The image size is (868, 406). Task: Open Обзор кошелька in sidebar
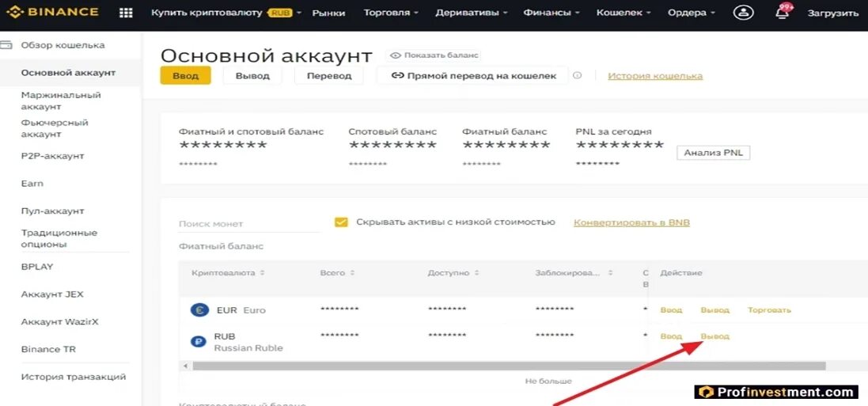tap(63, 45)
